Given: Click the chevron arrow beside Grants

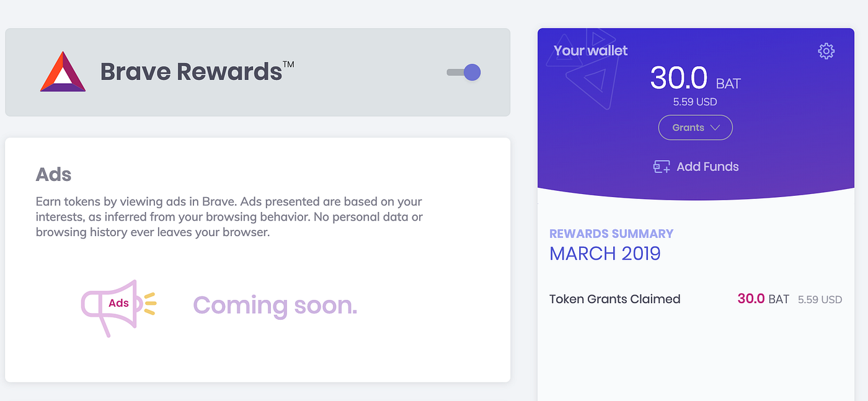Looking at the screenshot, I should pos(715,128).
